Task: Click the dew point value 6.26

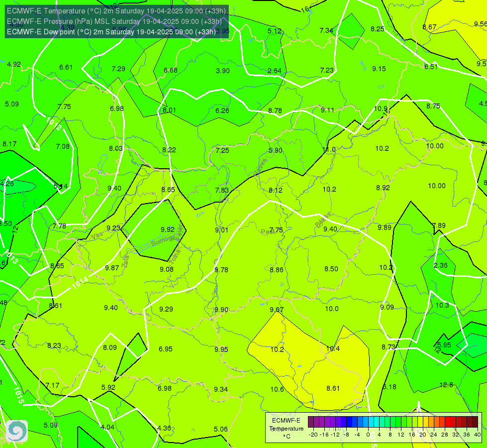Action: (x=222, y=111)
